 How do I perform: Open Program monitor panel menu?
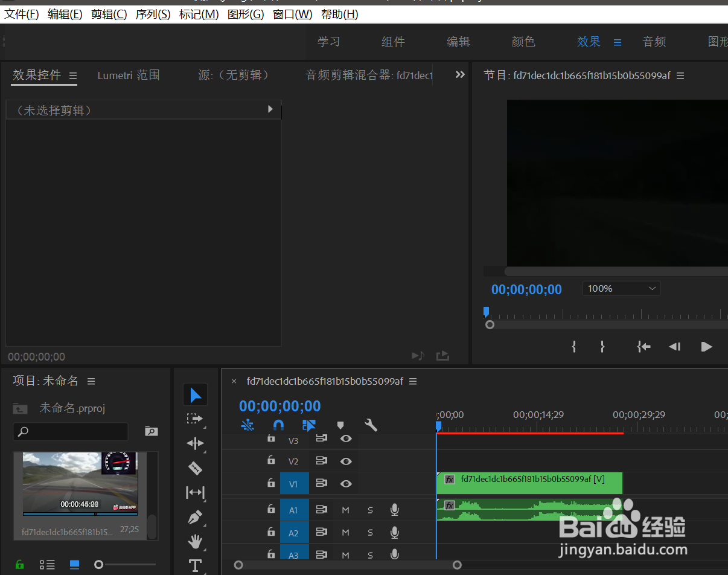tap(680, 76)
